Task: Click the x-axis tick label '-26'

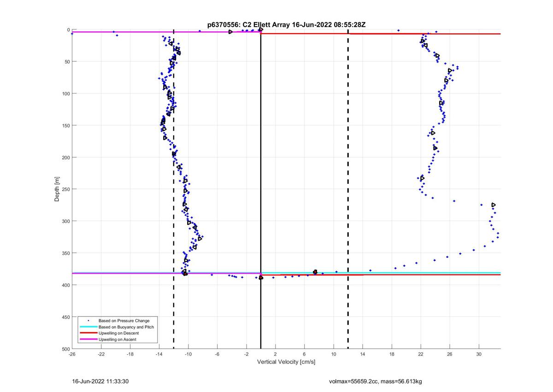Action: click(72, 354)
